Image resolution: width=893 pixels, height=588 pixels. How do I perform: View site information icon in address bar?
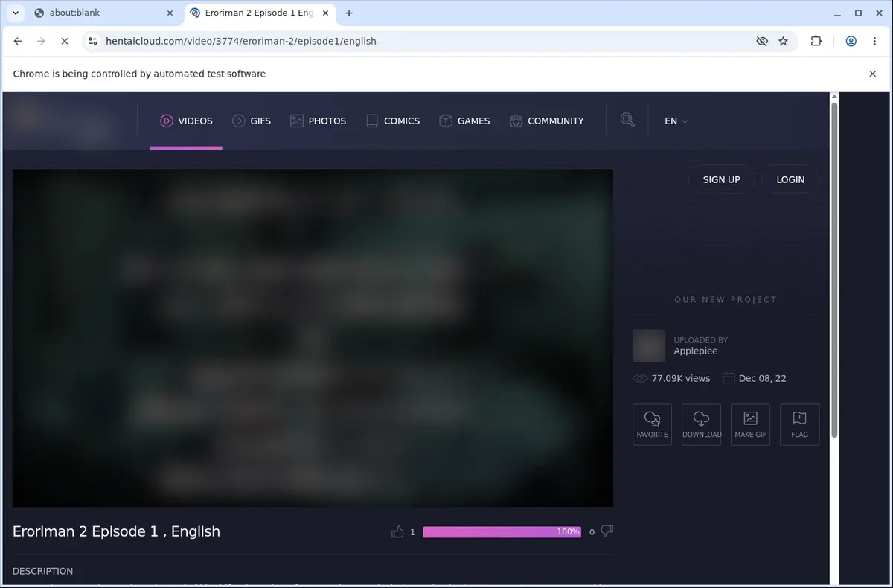(x=92, y=41)
